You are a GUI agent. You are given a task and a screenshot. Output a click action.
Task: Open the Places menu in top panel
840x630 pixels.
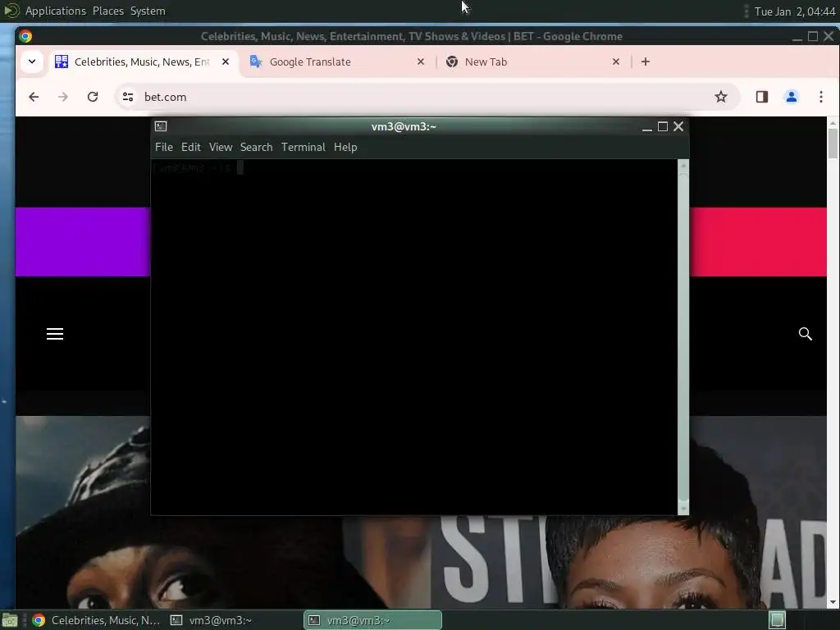pos(108,11)
